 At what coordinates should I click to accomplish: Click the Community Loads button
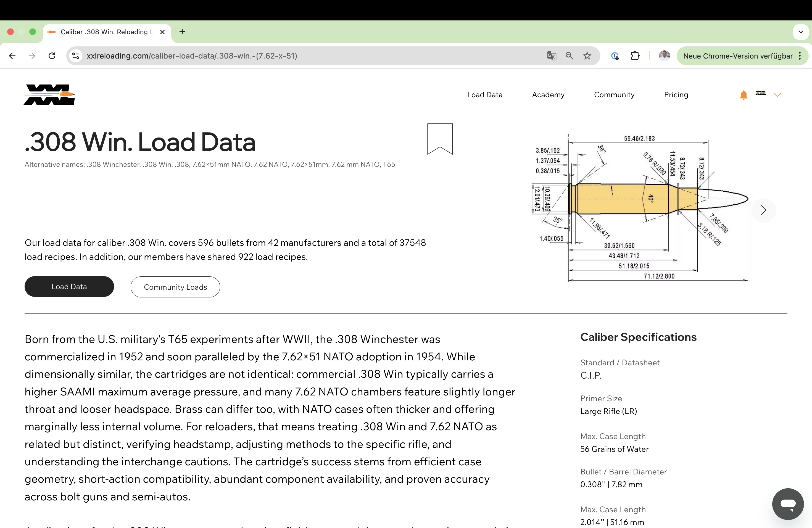click(175, 287)
